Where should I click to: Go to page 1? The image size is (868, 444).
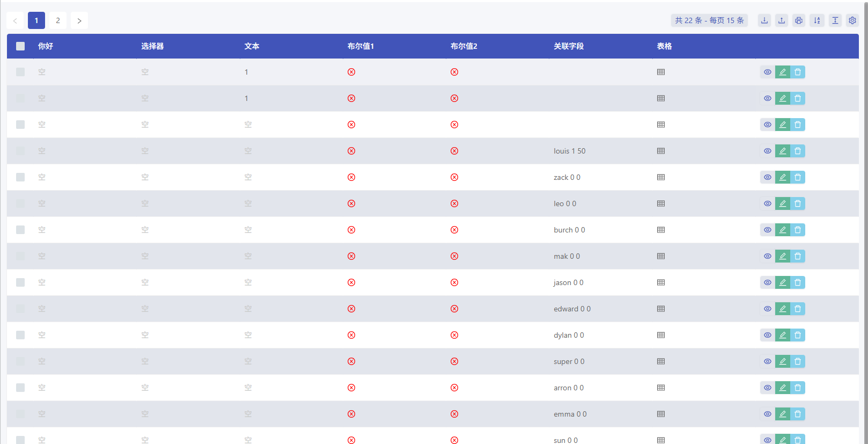point(36,20)
